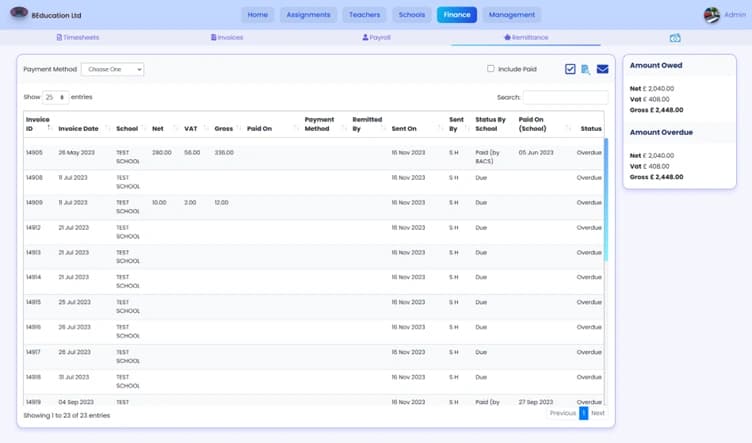Click the Admin username link
Viewport: 752px width, 443px height.
735,15
